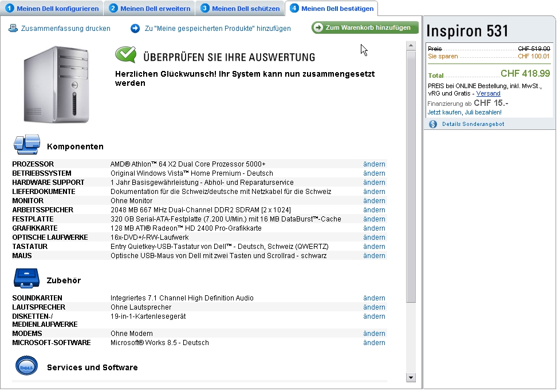Open the Versand shipping link
Image resolution: width=559 pixels, height=392 pixels.
click(488, 93)
